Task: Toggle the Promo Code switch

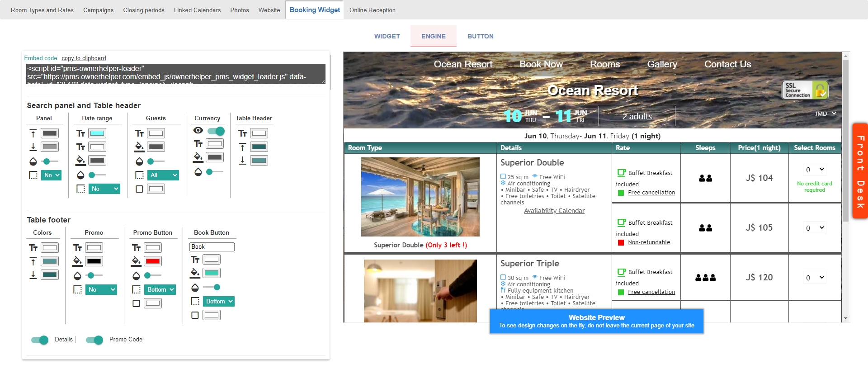Action: (94, 340)
